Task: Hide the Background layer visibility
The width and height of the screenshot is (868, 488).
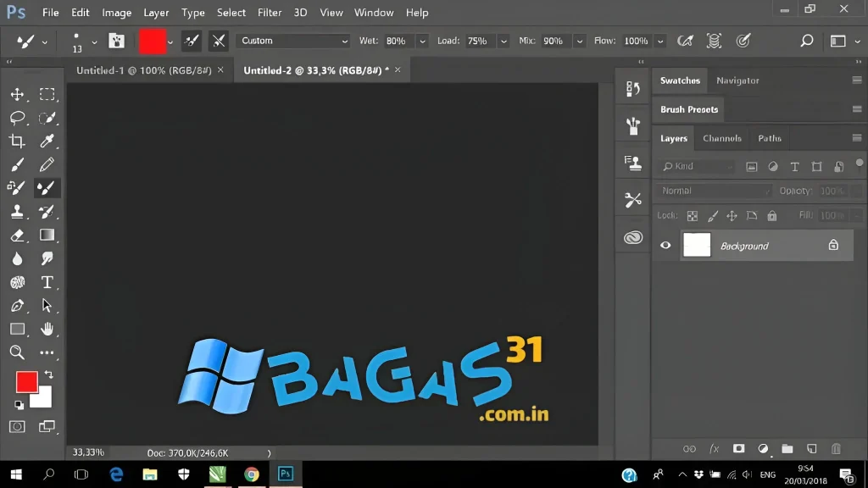Action: 665,246
